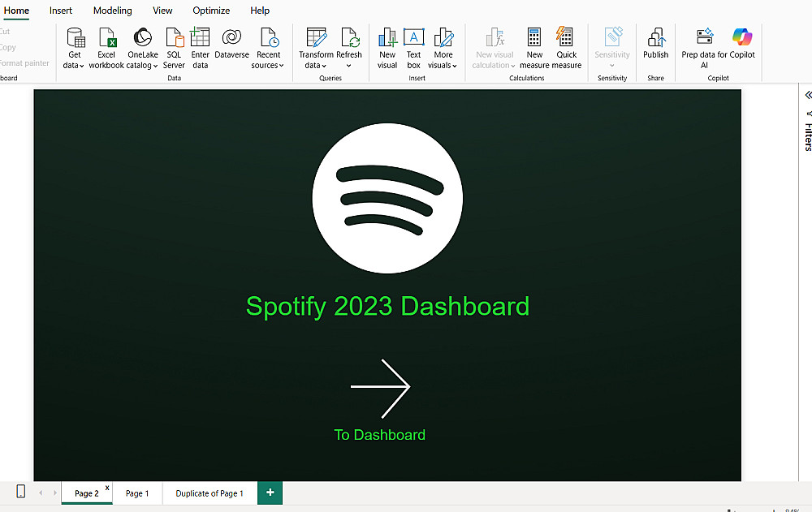Import an Excel workbook

tap(106, 48)
